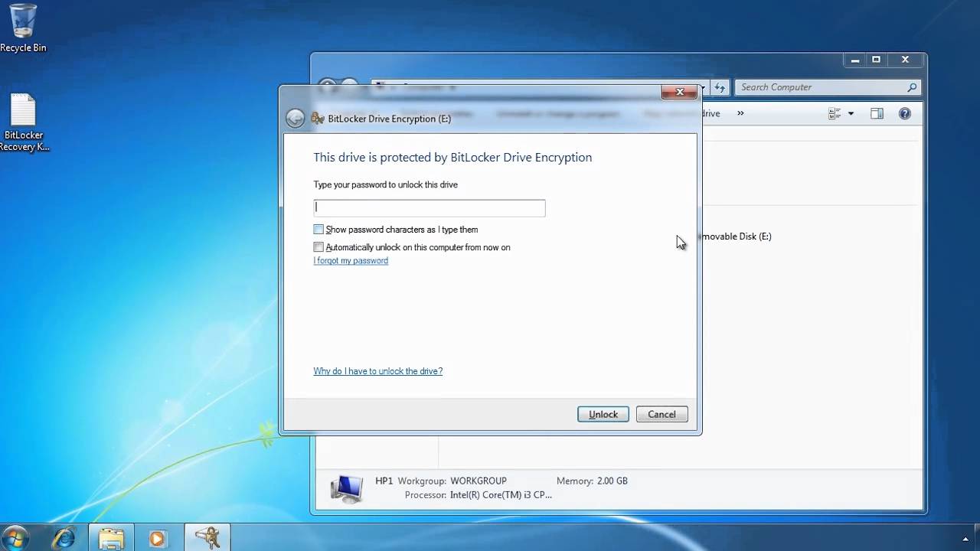Click the Unlock button
This screenshot has height=551, width=980.
603,414
